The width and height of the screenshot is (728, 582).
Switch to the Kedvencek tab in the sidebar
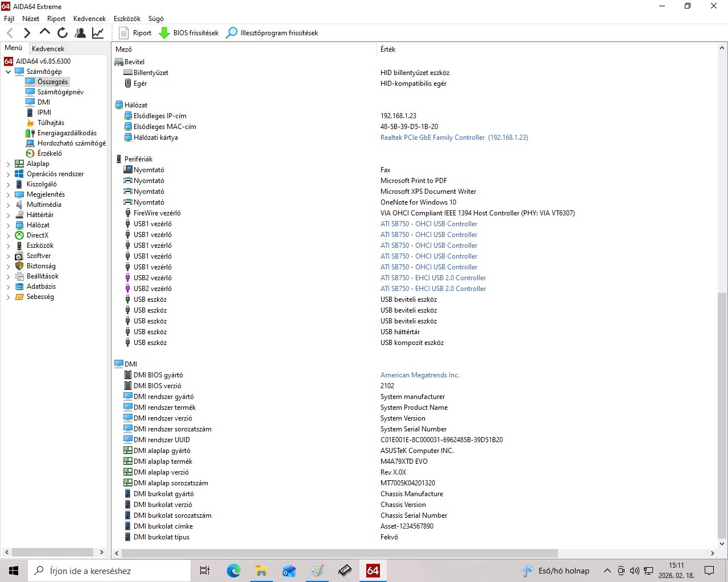(x=48, y=49)
